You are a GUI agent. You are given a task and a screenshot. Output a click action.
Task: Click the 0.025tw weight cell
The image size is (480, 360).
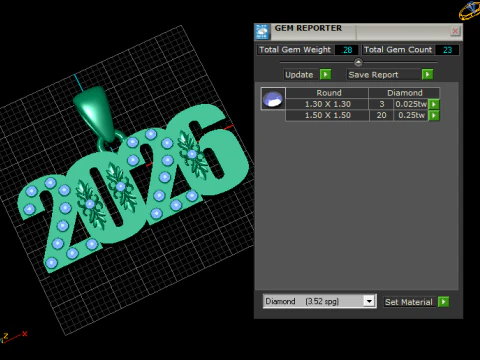411,104
